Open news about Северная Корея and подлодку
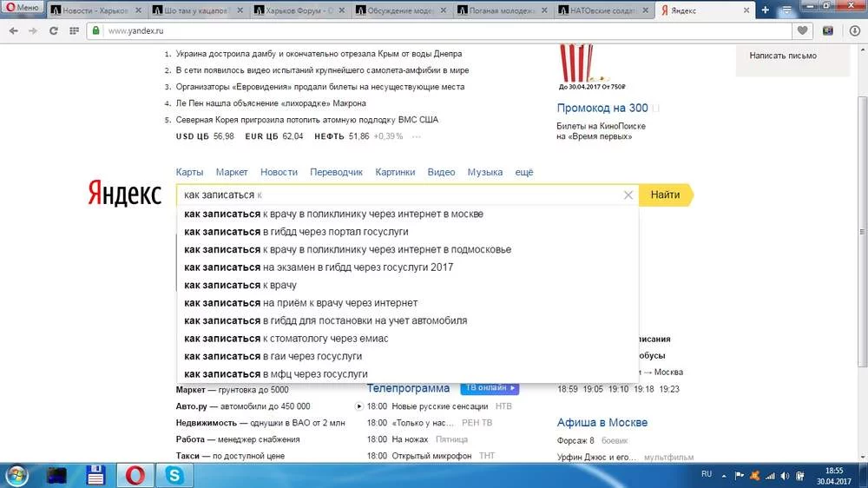Viewport: 868px width, 488px height. pos(306,120)
